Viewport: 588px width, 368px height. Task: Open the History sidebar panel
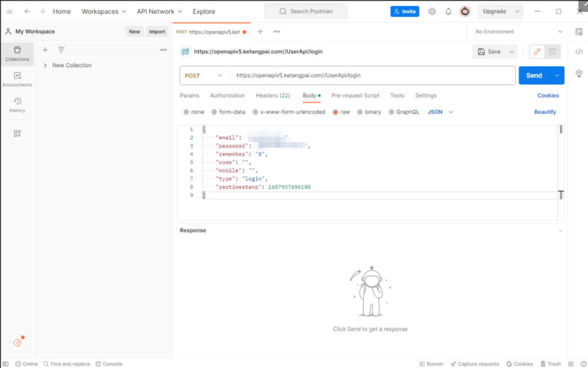tap(17, 105)
